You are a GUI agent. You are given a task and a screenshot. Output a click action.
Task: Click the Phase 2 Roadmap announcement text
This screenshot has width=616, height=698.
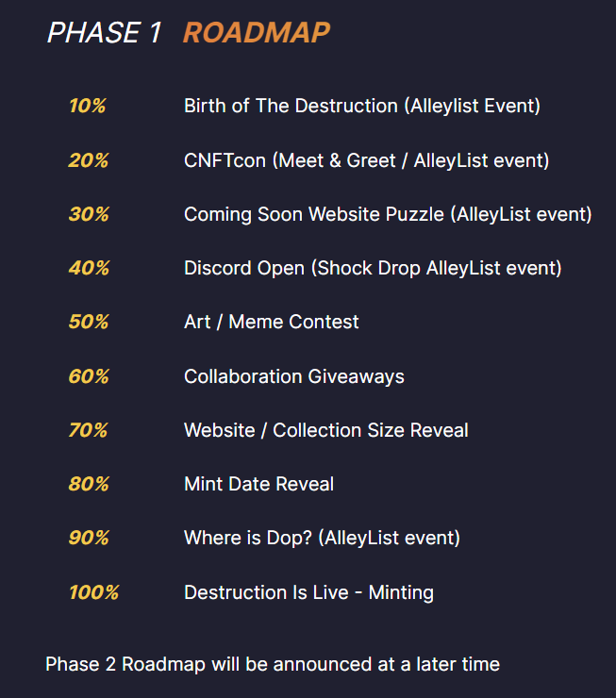[273, 665]
